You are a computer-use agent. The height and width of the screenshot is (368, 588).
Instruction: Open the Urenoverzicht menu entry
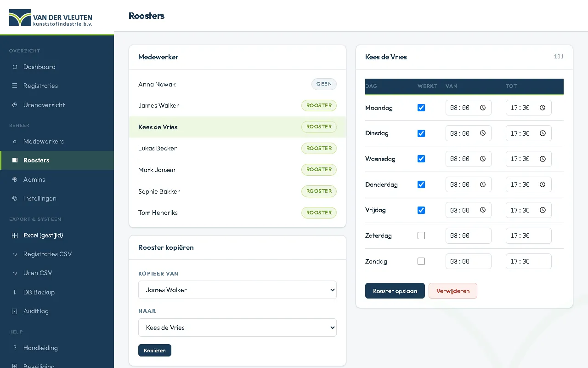tap(57, 105)
